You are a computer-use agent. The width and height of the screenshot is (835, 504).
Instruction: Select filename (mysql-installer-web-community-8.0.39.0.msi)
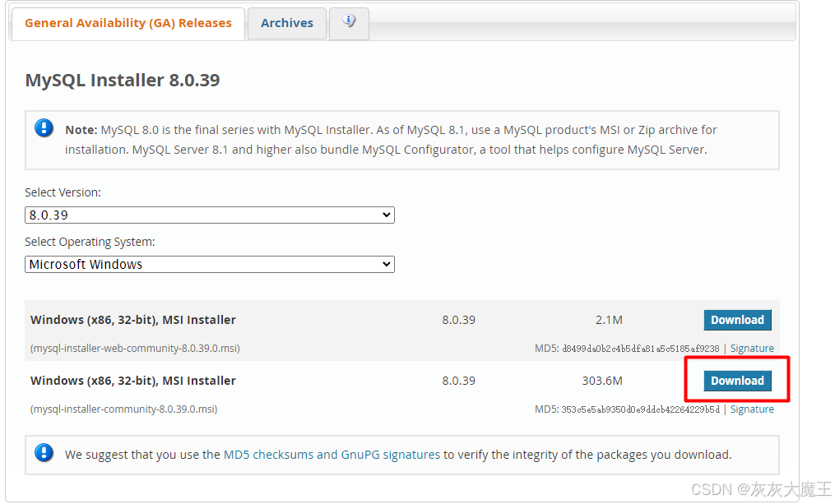click(x=135, y=348)
